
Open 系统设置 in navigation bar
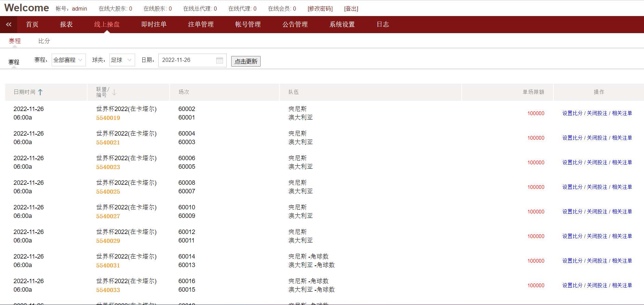[x=342, y=25]
